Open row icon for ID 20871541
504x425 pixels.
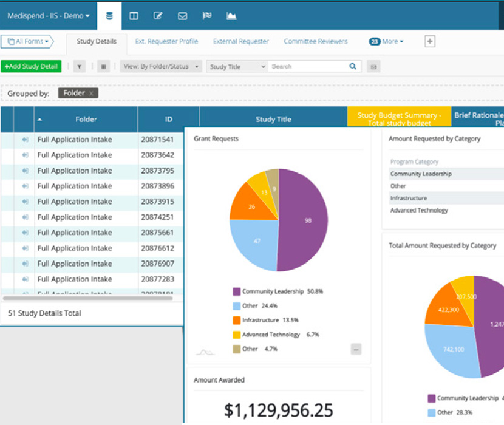coord(25,140)
